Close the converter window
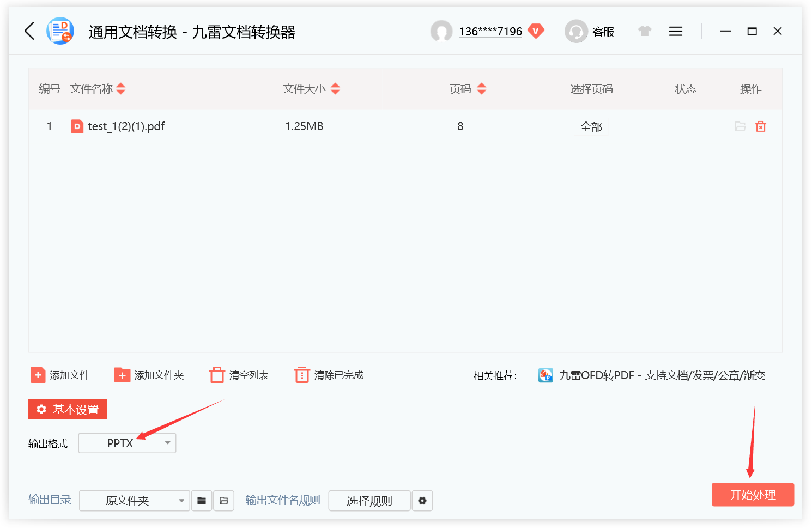Viewport: 812px width, 529px height. click(778, 31)
